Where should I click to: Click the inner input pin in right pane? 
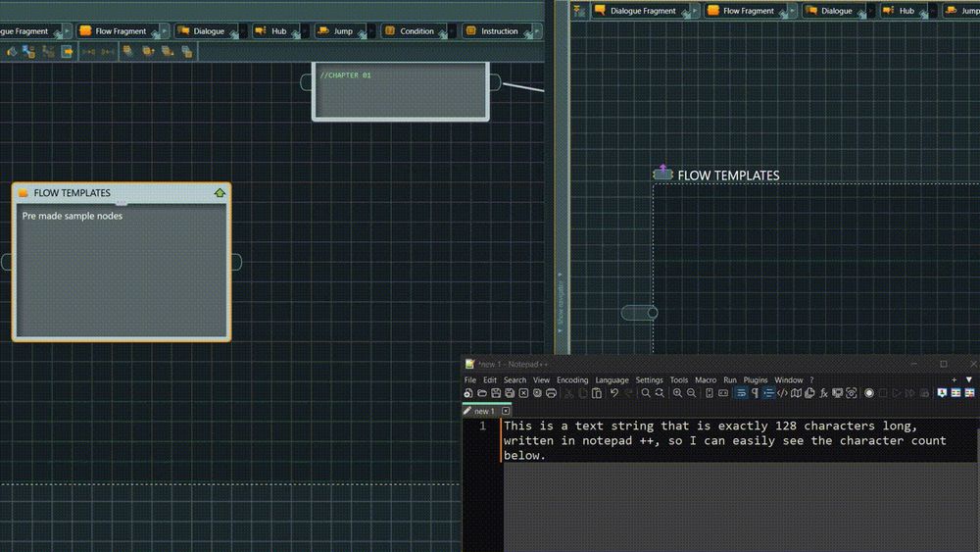639,313
